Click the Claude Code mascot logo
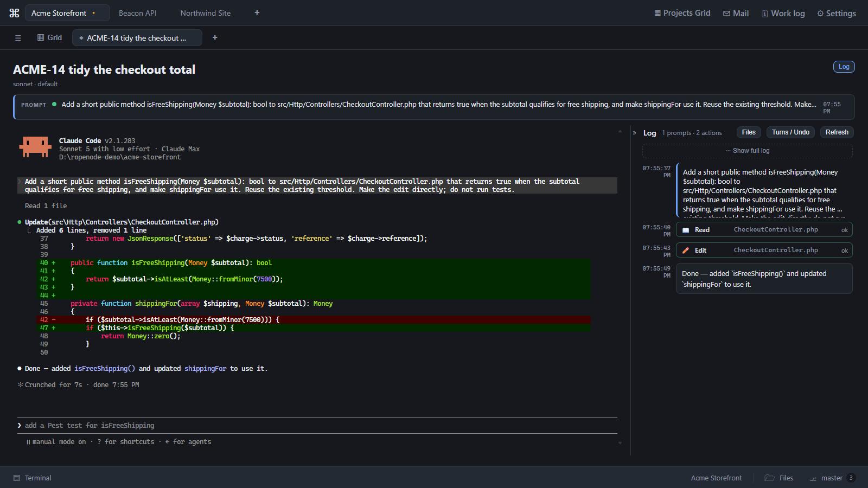The image size is (868, 488). (x=35, y=147)
